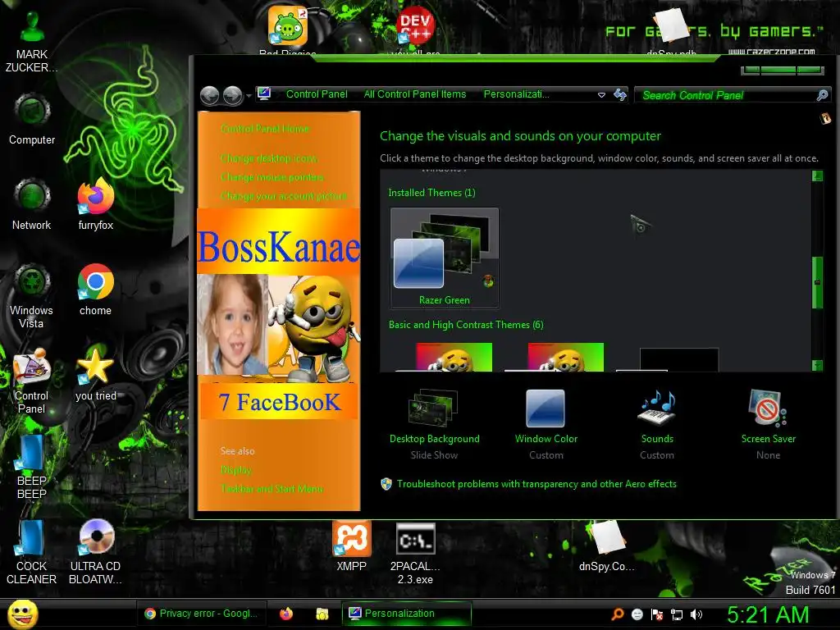Click the orange magnifier tray icon
Viewport: 840px width, 630px height.
[618, 614]
